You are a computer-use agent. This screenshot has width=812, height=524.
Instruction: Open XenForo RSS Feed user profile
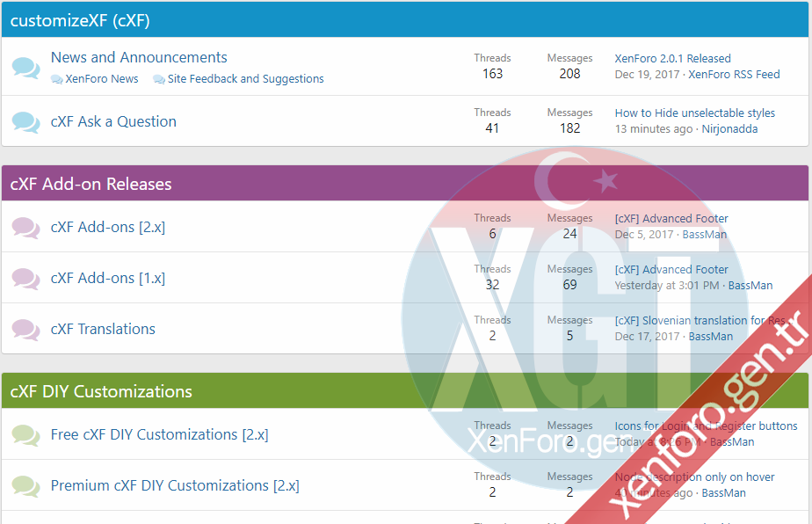[734, 74]
